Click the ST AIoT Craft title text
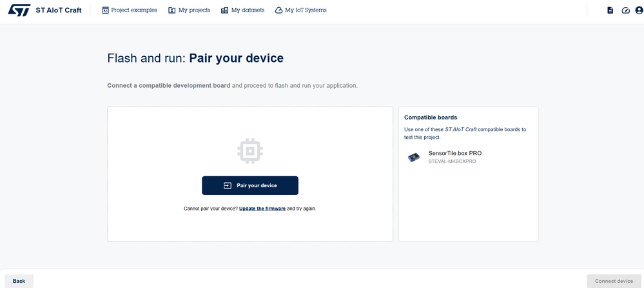644x288 pixels. (x=59, y=10)
